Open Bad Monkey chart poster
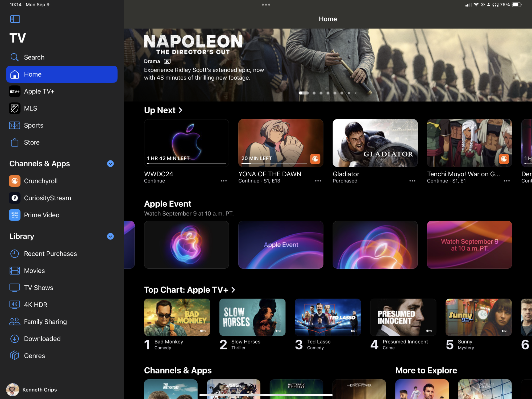This screenshot has width=532, height=399. pyautogui.click(x=177, y=317)
